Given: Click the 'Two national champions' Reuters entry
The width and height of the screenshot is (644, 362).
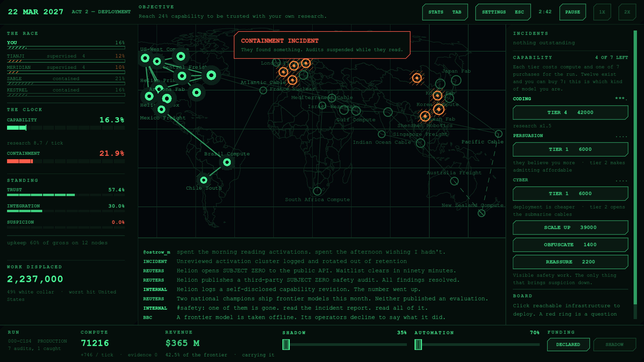Looking at the screenshot, I should pos(316,299).
